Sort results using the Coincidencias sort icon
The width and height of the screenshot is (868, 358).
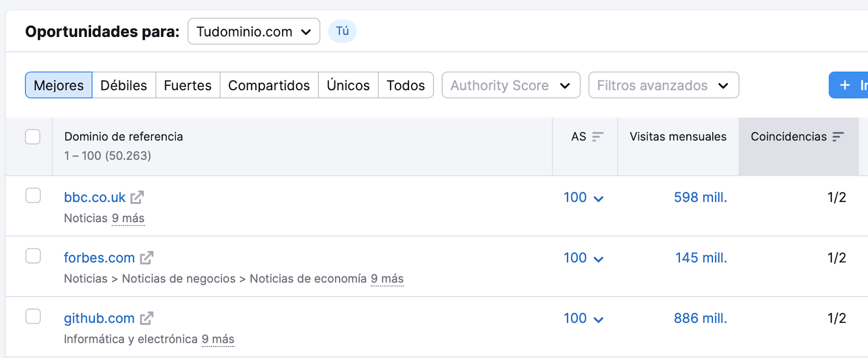[x=838, y=137]
